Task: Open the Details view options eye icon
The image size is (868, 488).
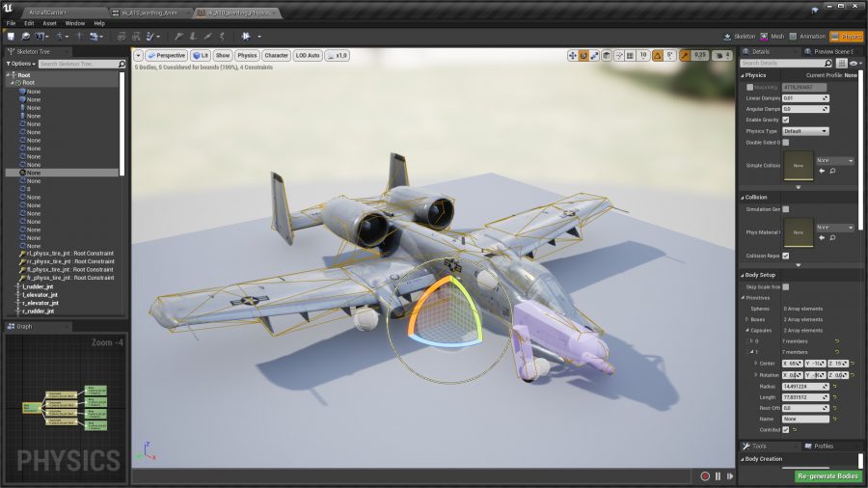Action: pyautogui.click(x=854, y=63)
